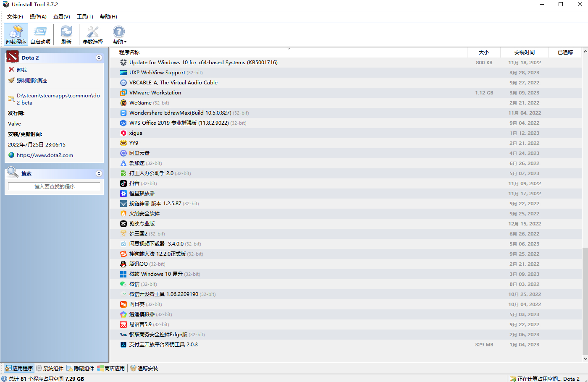This screenshot has width=588, height=382.
Task: Open the 工具(T) menu
Action: pos(85,17)
